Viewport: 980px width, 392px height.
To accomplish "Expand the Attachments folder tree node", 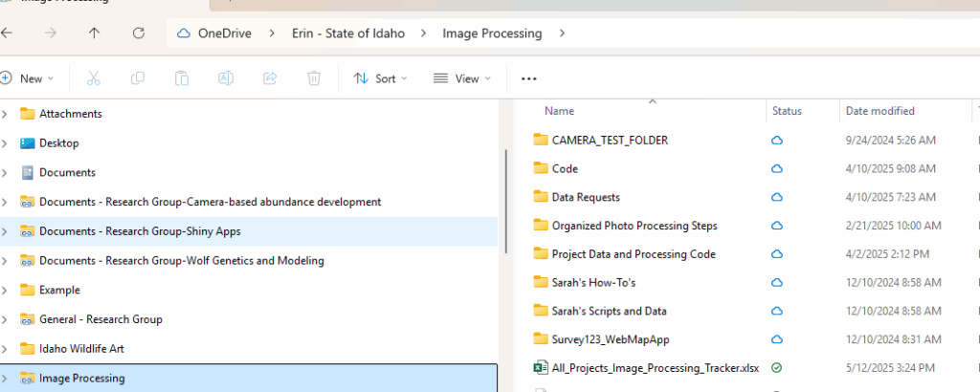I will click(x=5, y=114).
